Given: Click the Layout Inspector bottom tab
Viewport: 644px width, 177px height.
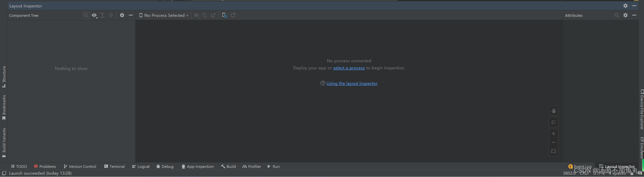Looking at the screenshot, I should point(617,167).
